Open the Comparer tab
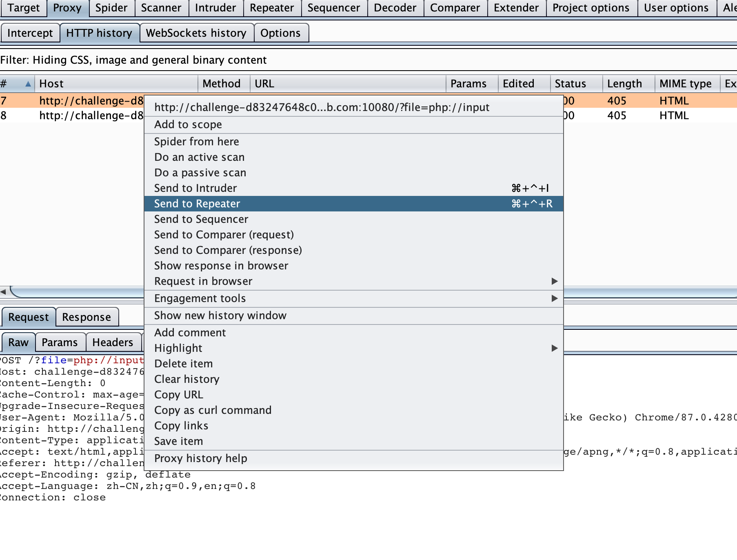737x560 pixels. [x=455, y=8]
